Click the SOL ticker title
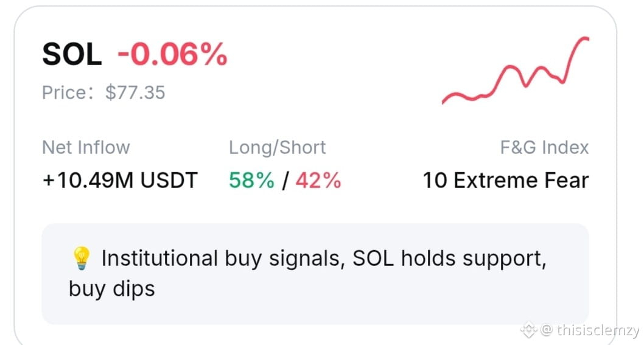The width and height of the screenshot is (644, 345). tap(72, 55)
